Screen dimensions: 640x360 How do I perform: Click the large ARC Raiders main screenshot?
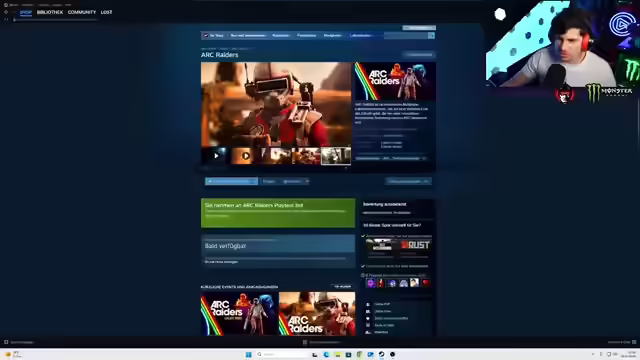pyautogui.click(x=276, y=104)
